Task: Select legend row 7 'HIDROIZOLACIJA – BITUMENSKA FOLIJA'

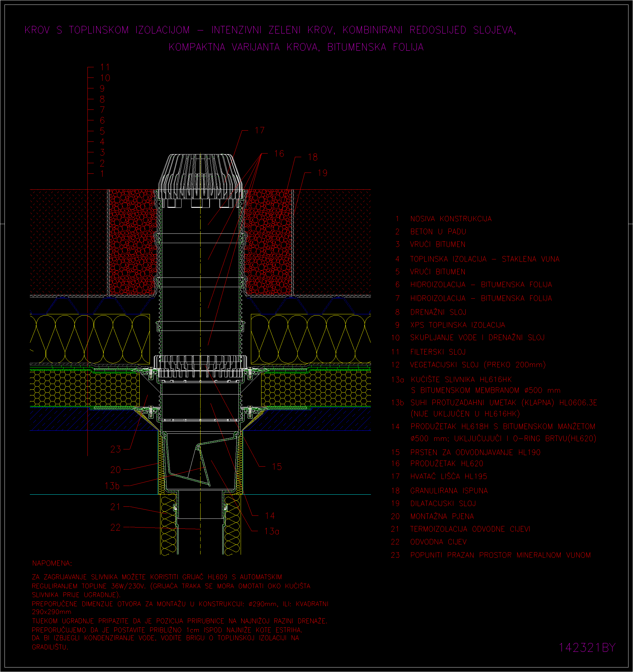Action: 481,298
